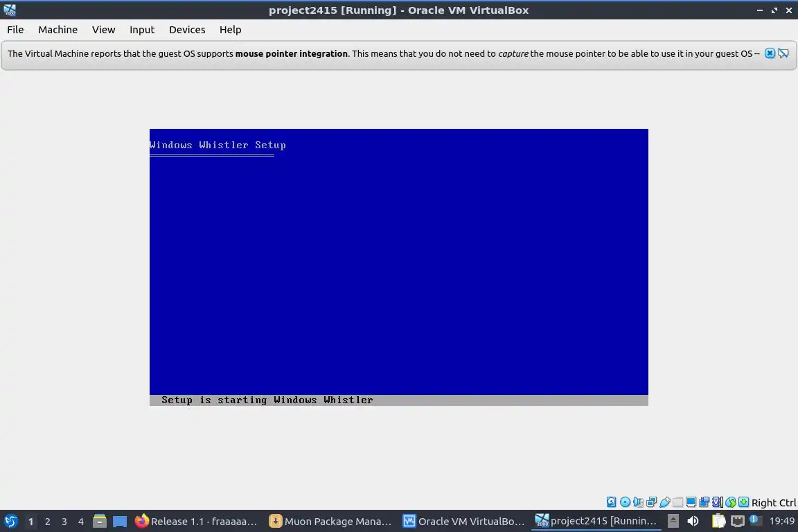Switch to virtual desktop 4
Image resolution: width=798 pixels, height=532 pixels.
80,522
